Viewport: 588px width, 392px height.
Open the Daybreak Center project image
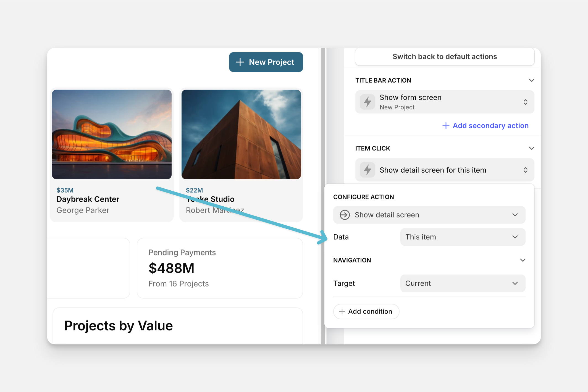[x=112, y=135]
